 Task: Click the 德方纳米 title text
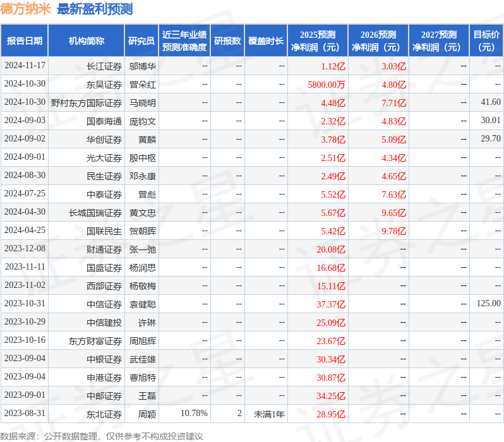[25, 9]
